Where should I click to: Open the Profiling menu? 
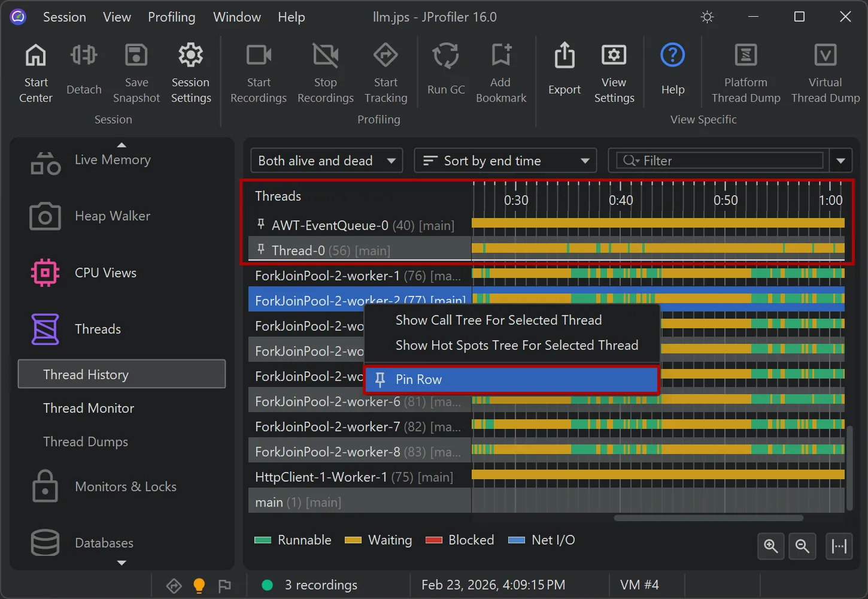171,17
